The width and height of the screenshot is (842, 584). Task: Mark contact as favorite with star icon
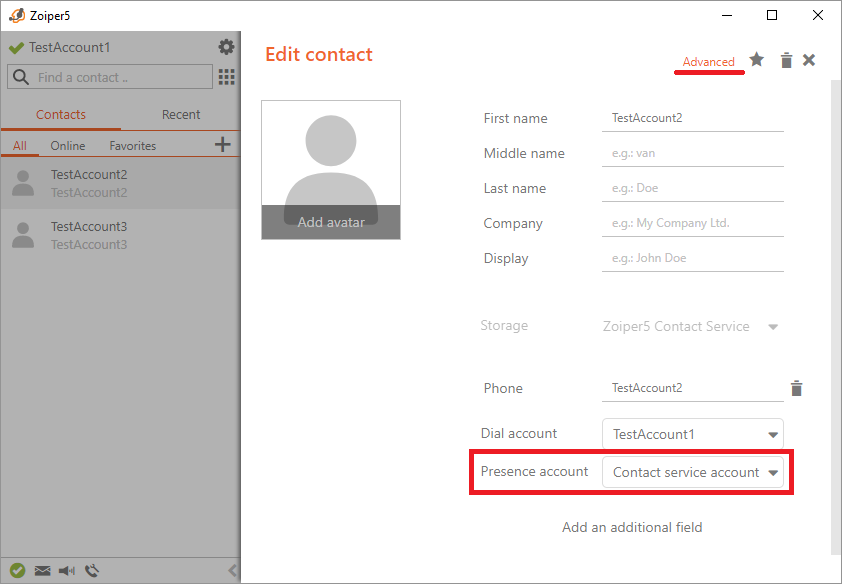pyautogui.click(x=757, y=60)
